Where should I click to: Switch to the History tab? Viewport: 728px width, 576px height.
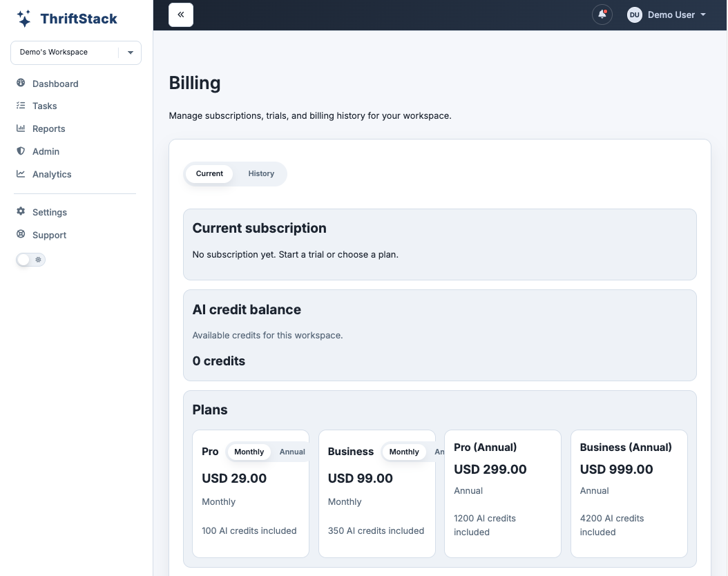point(260,173)
